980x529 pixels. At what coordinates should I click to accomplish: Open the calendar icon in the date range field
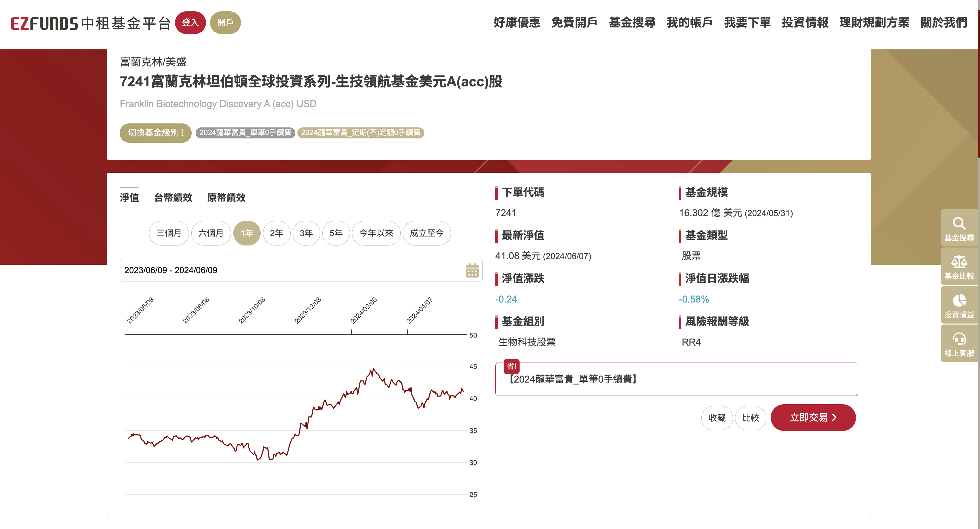pos(472,270)
